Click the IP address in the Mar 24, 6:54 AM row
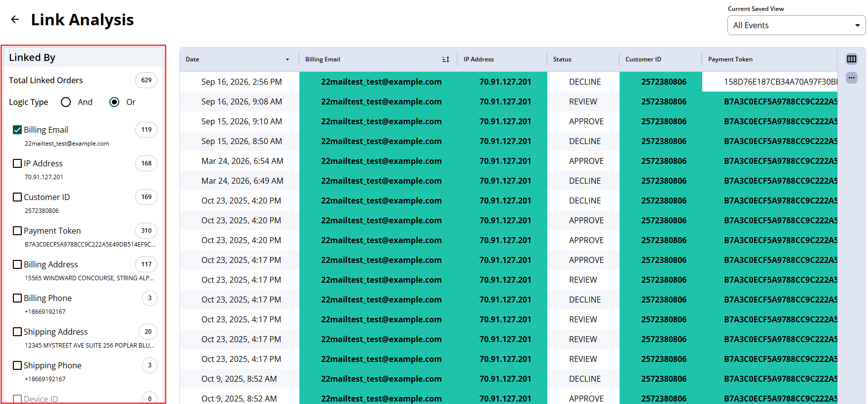Image resolution: width=868 pixels, height=404 pixels. tap(505, 161)
